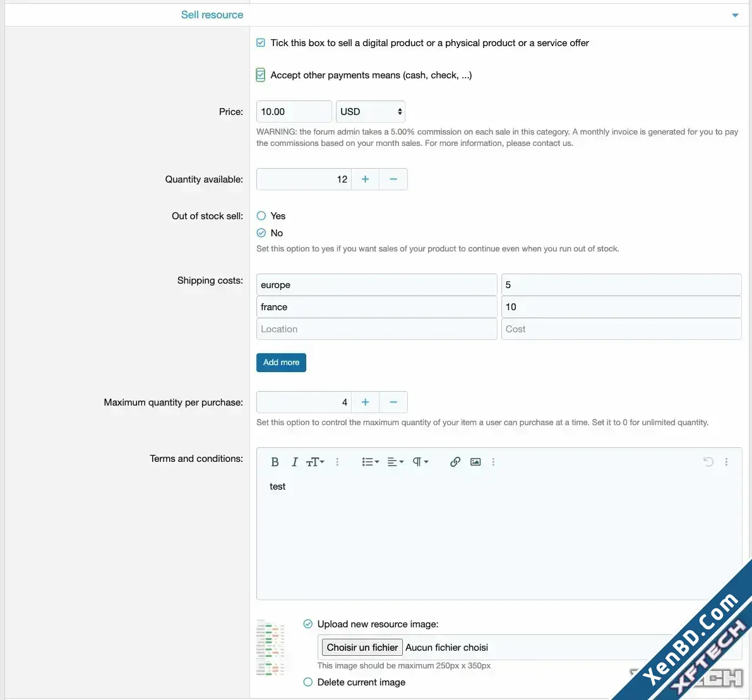Toggle italic formatting in editor
Screen dimensions: 752x700
tap(294, 462)
